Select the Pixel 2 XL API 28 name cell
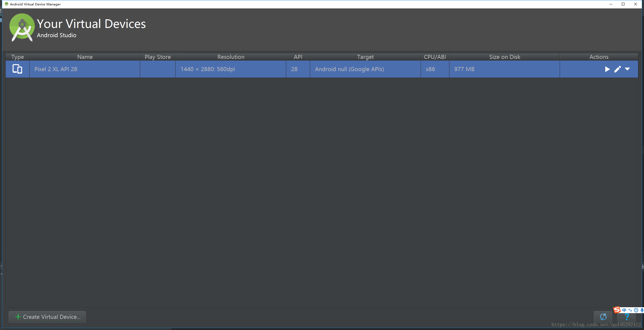Viewport: 644px width, 330px height. [85, 69]
